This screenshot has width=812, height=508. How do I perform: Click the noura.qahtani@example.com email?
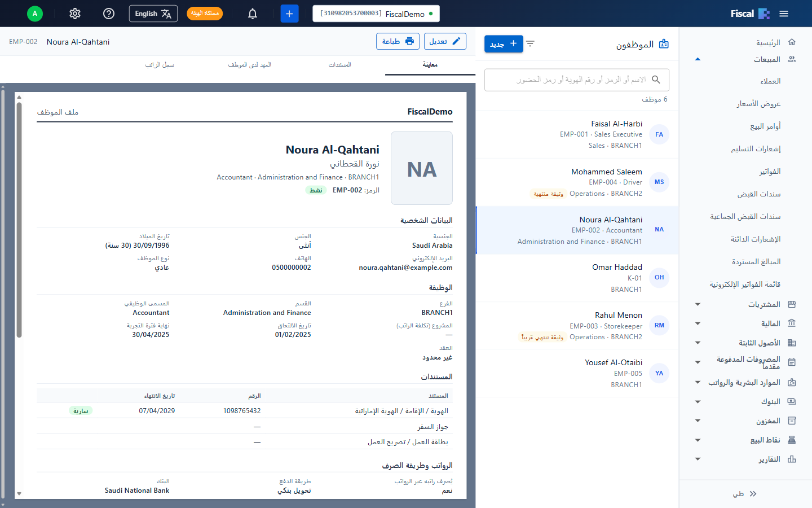(405, 268)
